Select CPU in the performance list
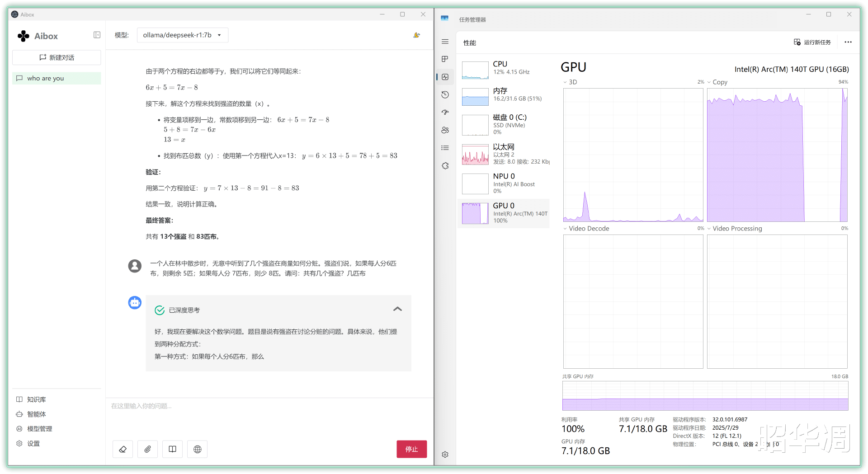 click(x=505, y=70)
